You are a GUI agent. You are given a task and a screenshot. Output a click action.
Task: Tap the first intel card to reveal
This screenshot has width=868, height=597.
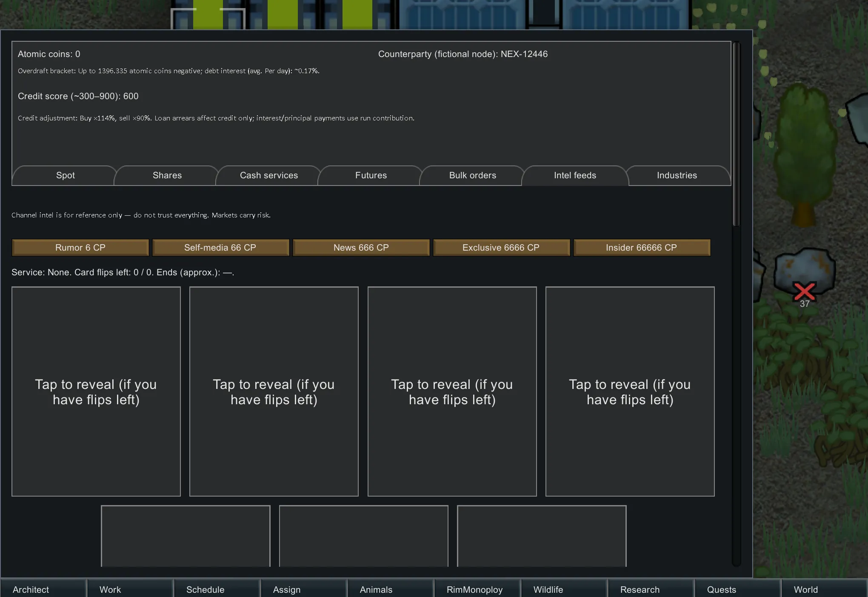96,391
